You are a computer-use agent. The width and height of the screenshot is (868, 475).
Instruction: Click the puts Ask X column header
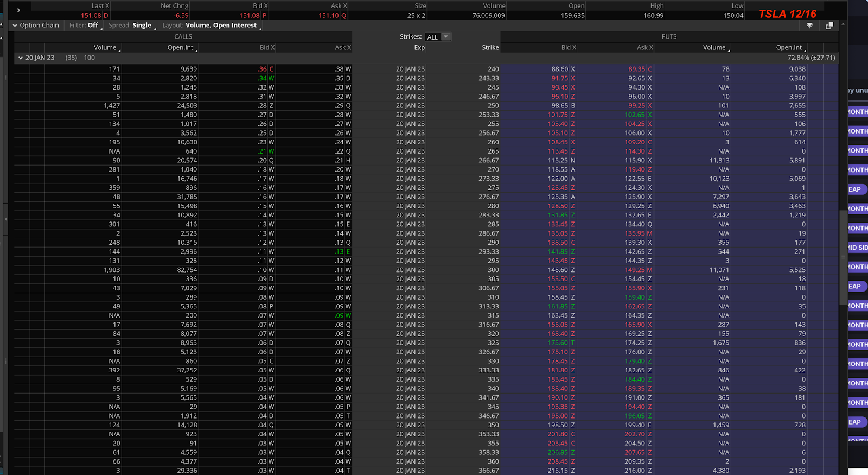(x=645, y=48)
